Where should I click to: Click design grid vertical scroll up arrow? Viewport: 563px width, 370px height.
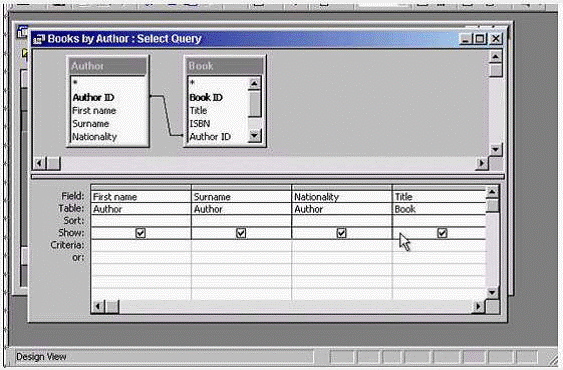pyautogui.click(x=492, y=193)
